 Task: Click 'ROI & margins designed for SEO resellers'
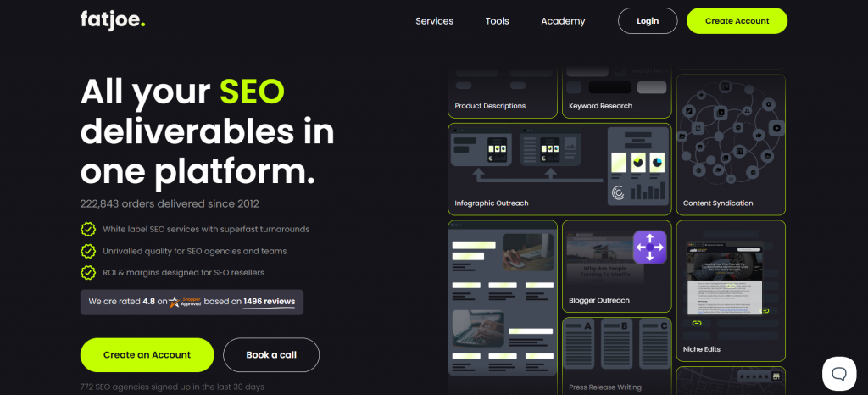(x=183, y=272)
